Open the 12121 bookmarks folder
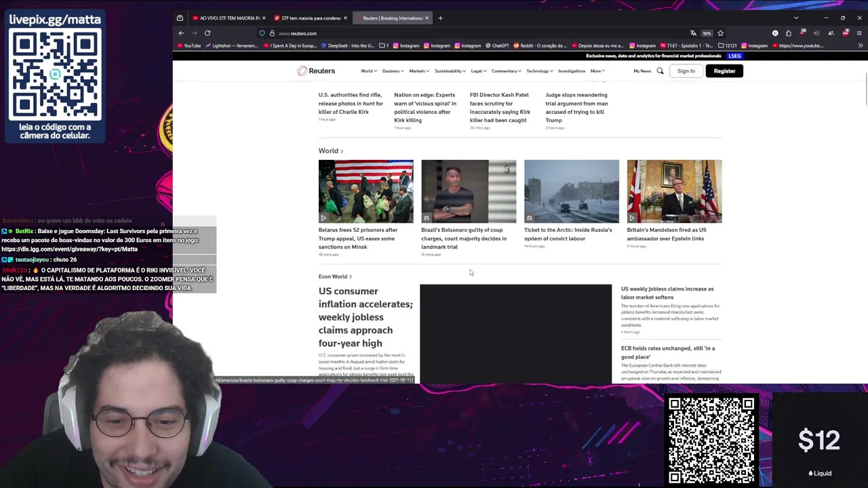This screenshot has width=868, height=488. [728, 46]
